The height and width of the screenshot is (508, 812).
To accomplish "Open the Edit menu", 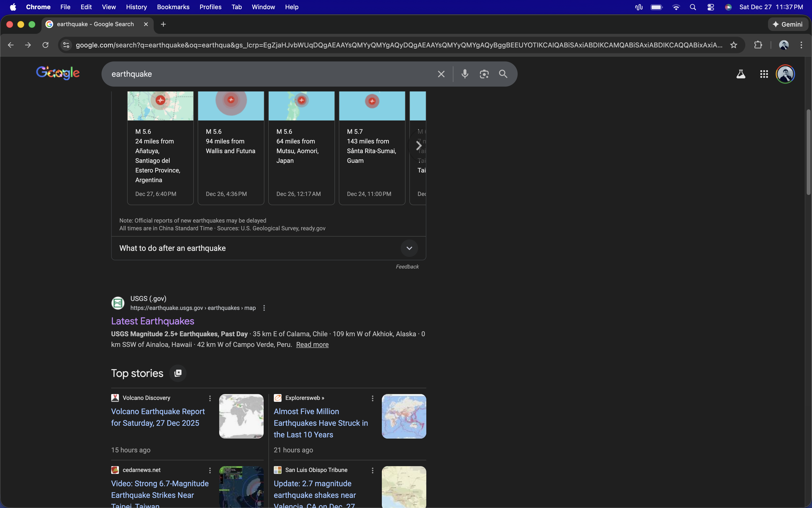I will (86, 7).
